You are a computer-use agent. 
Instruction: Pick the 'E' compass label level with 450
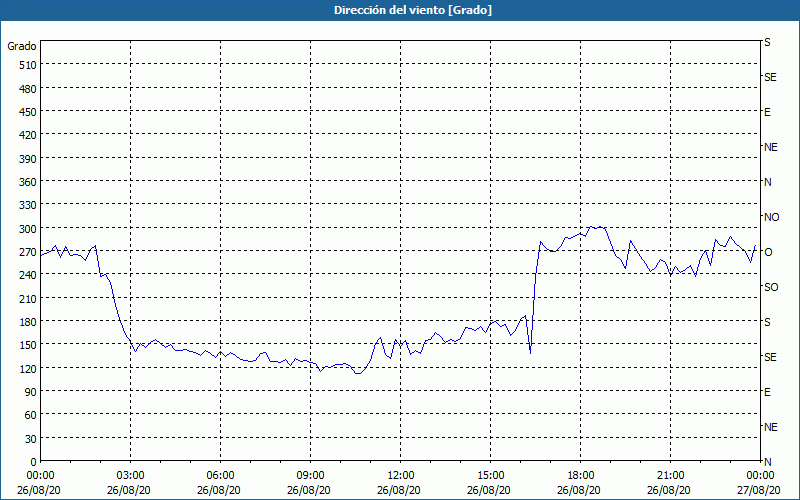(767, 112)
